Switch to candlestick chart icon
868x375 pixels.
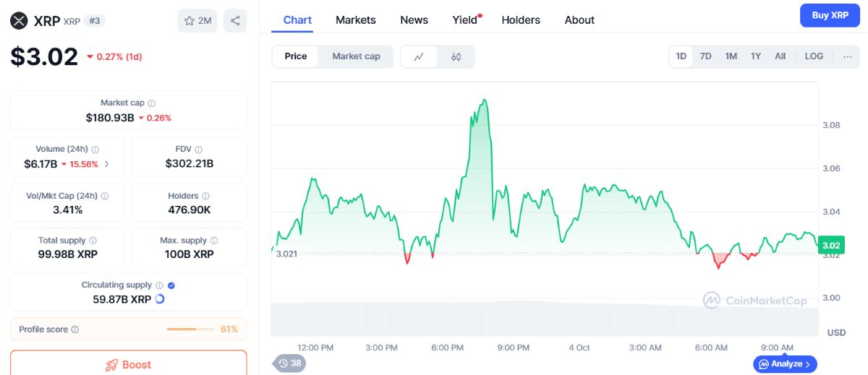point(456,56)
